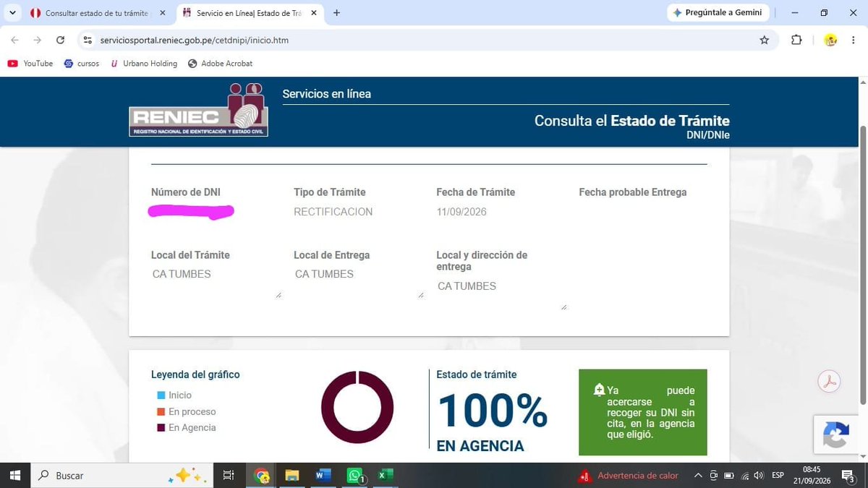Screen dimensions: 868x488
Task: Click the 'Buscar' taskbar search box
Action: coord(122,476)
